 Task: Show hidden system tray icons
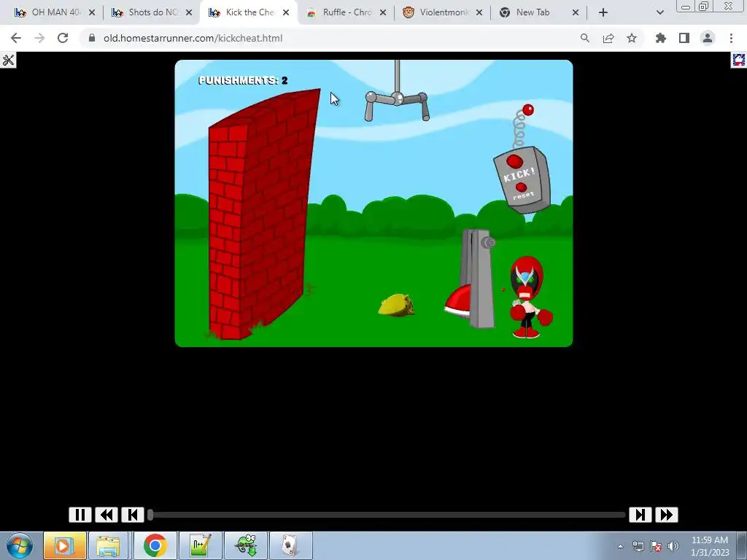coord(620,546)
